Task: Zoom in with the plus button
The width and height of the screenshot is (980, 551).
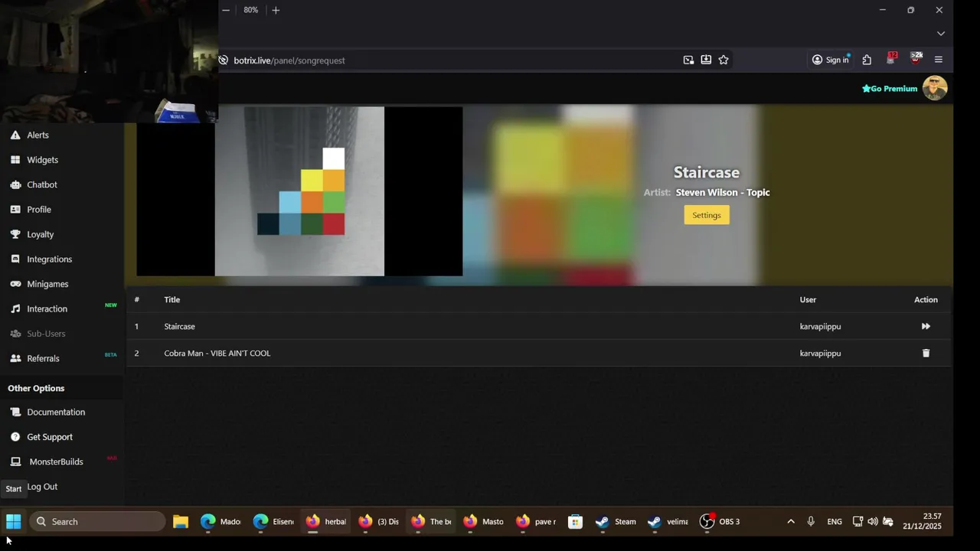Action: pos(276,10)
